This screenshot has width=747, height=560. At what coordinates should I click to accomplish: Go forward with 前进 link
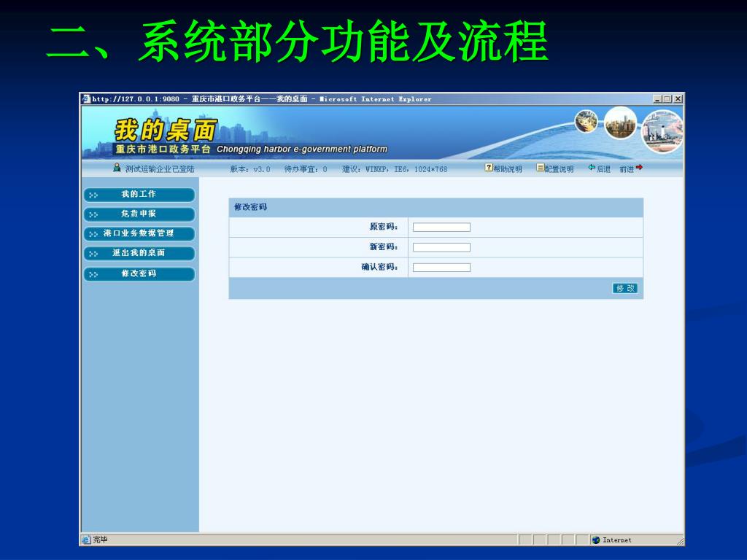[x=627, y=169]
